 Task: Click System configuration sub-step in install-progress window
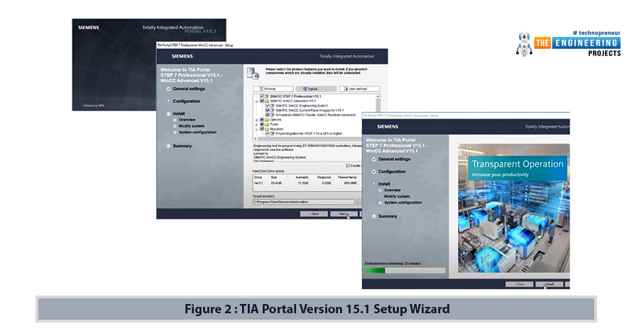(403, 202)
